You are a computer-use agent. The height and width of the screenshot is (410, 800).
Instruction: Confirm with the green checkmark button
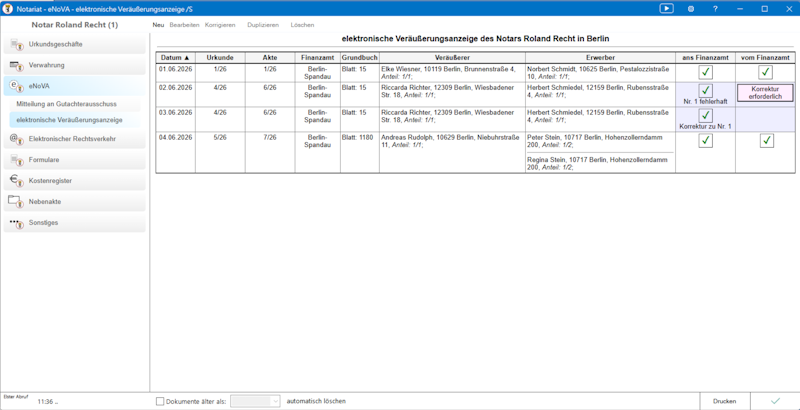pyautogui.click(x=776, y=401)
